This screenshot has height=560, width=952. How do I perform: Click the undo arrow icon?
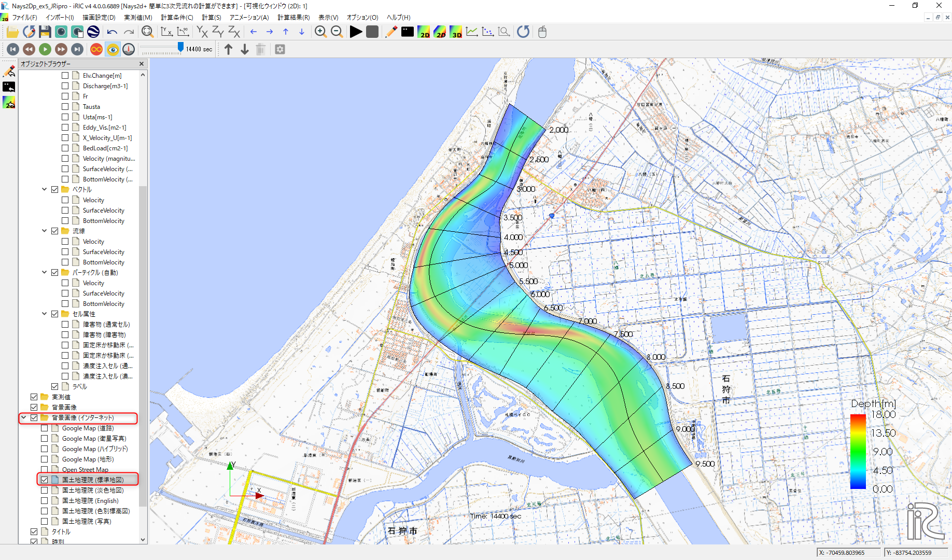[112, 32]
